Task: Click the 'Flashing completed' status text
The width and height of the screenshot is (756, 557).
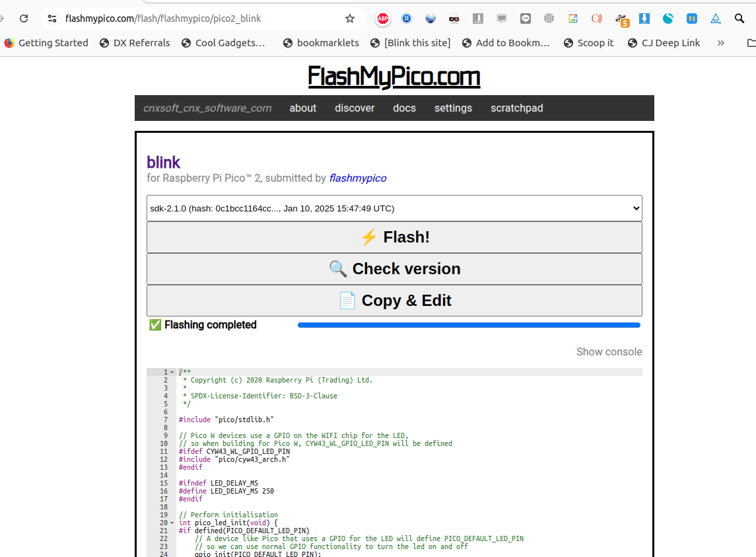Action: [x=210, y=325]
